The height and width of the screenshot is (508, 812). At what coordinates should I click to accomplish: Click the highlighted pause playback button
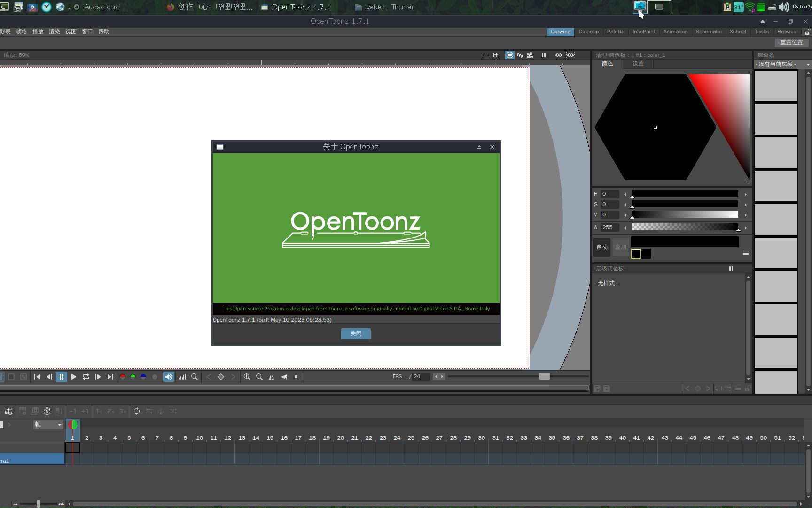[62, 377]
